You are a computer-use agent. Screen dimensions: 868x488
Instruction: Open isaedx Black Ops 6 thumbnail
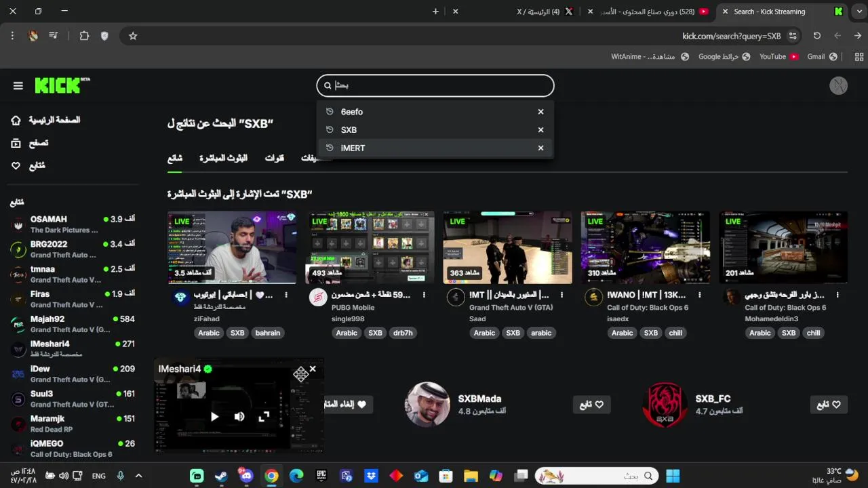point(645,247)
